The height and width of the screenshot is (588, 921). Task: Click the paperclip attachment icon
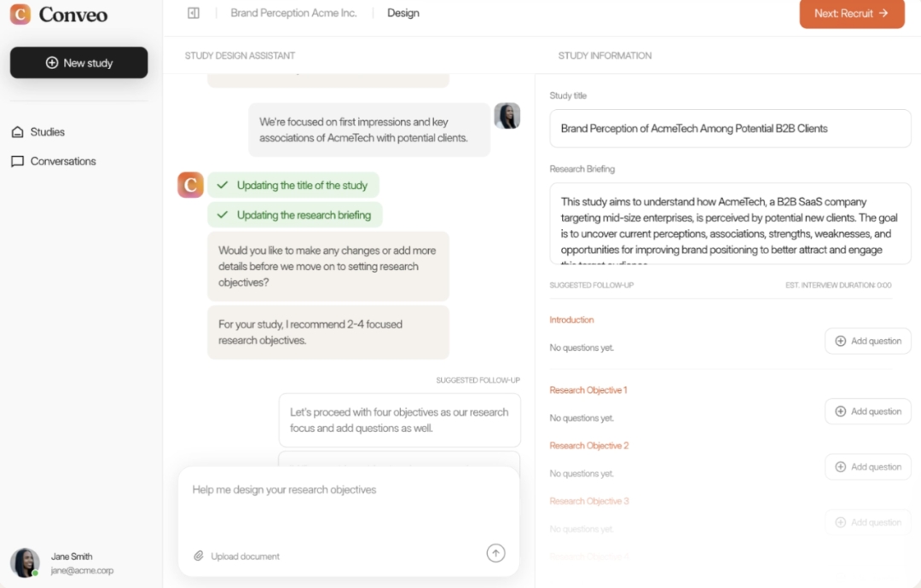(199, 556)
